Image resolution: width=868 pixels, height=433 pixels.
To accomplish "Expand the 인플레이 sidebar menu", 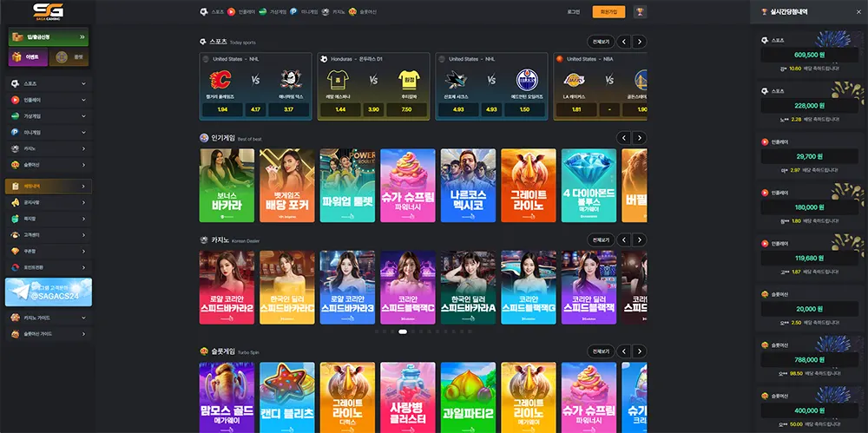I will click(x=83, y=100).
